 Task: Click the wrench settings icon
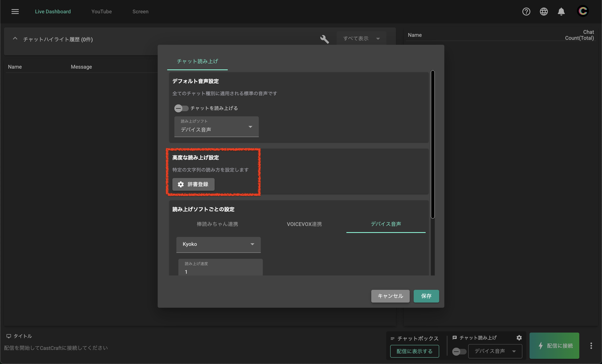[x=324, y=39]
